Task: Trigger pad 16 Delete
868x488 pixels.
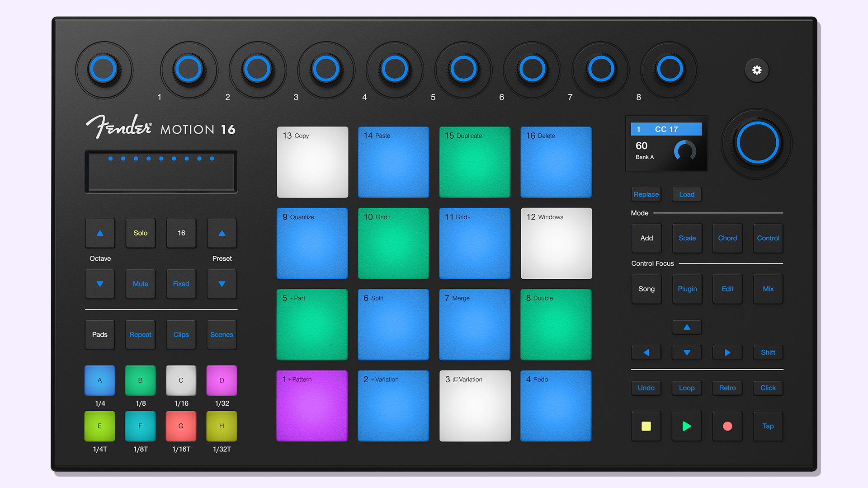Action: [x=556, y=162]
